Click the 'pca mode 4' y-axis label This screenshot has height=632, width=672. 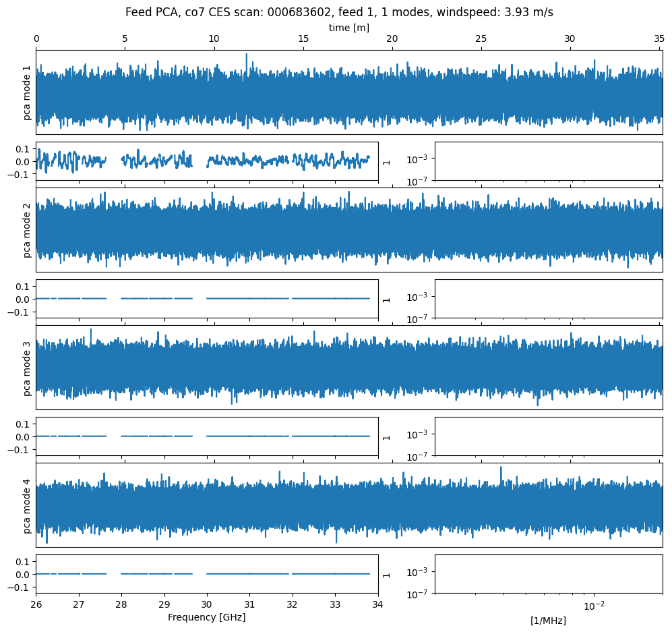pos(27,505)
